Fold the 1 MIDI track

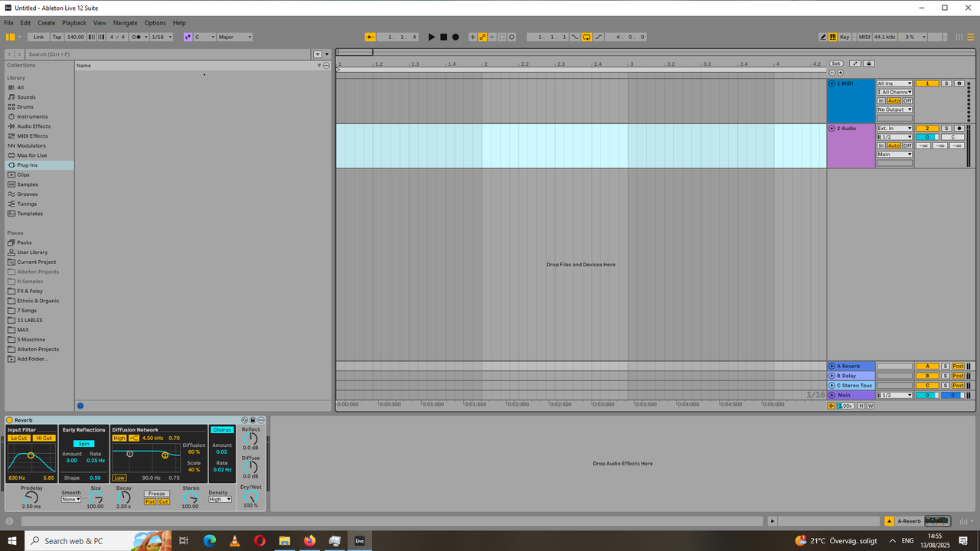click(832, 83)
